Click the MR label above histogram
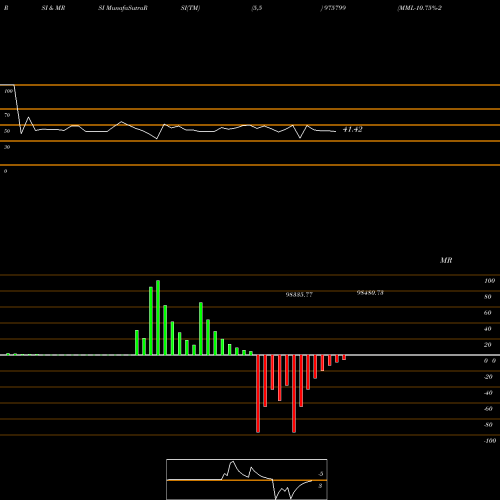 tap(446, 260)
